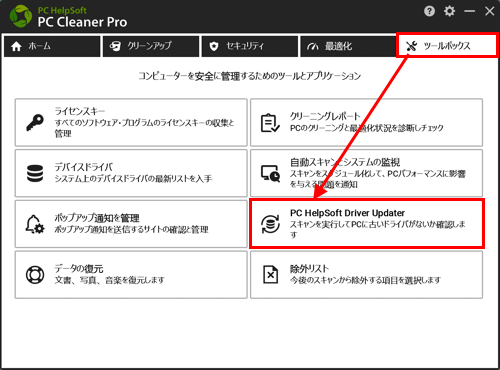The width and height of the screenshot is (500, 370).
Task: Click the key icon for ライセンスキー
Action: point(35,123)
